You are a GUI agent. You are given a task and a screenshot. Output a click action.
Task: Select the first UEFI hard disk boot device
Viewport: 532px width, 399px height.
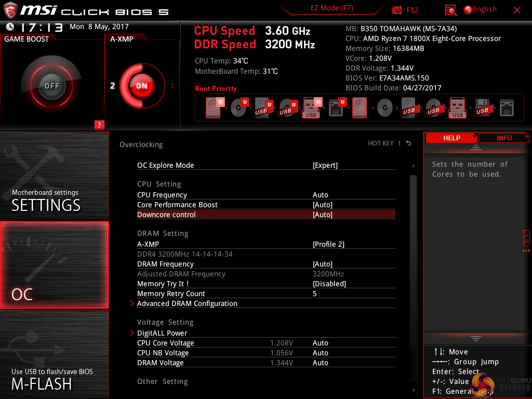point(215,108)
